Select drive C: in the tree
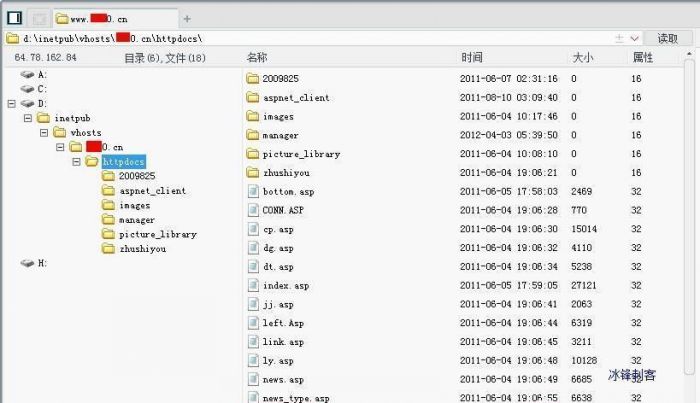 (x=34, y=89)
